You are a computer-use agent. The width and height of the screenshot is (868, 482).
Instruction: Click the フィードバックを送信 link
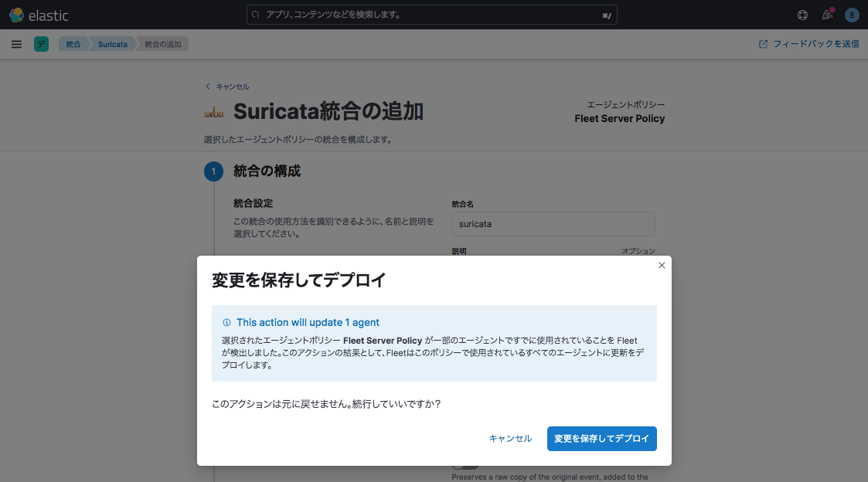pos(809,44)
